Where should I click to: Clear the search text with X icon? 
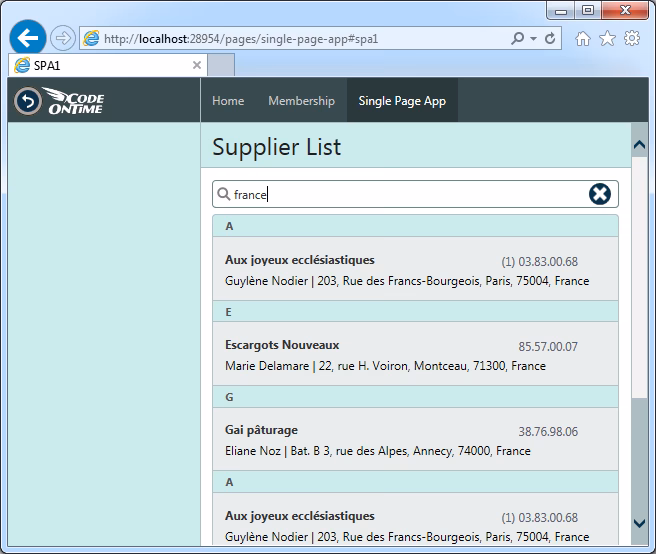[x=600, y=194]
